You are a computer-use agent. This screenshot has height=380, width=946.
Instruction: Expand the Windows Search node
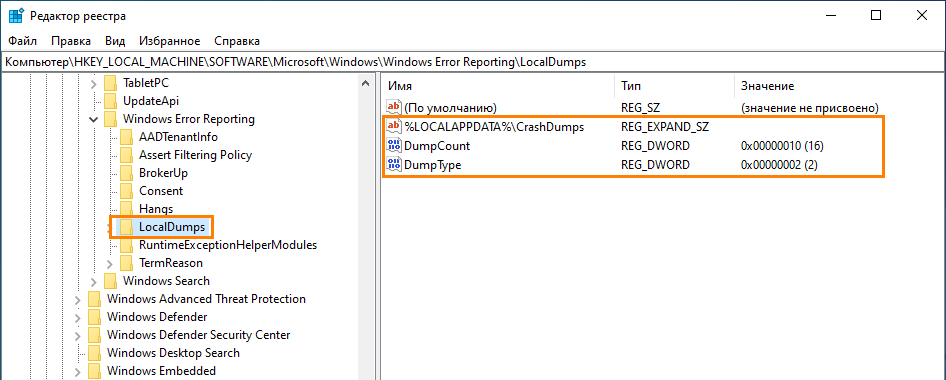pyautogui.click(x=94, y=282)
